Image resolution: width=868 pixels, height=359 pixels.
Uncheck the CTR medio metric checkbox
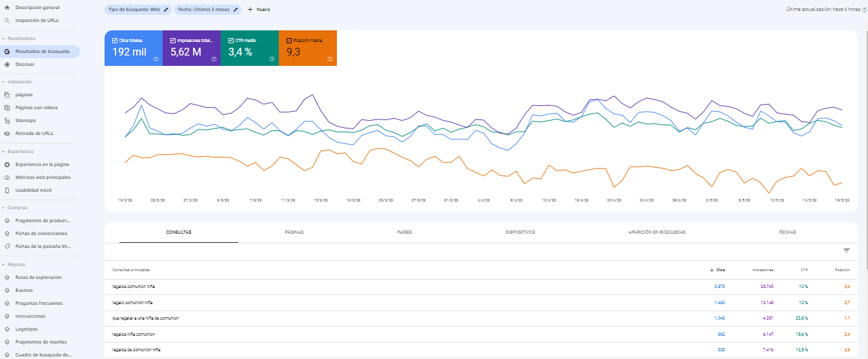point(231,40)
